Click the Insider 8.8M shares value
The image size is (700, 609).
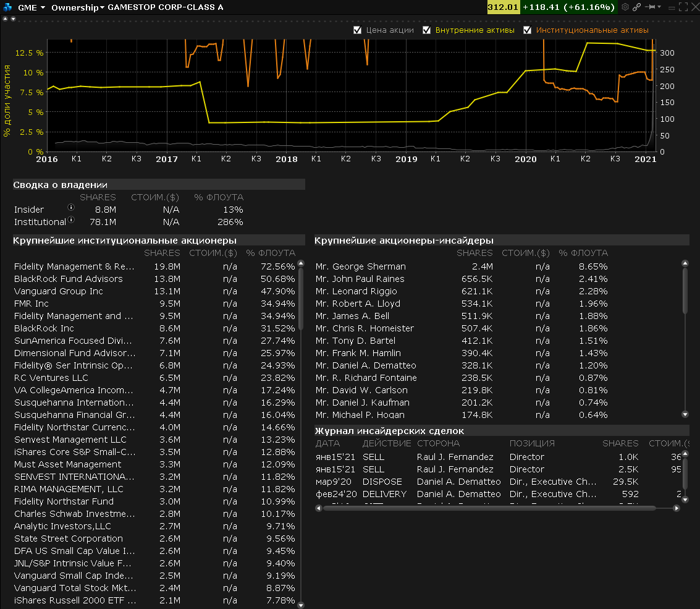point(106,210)
